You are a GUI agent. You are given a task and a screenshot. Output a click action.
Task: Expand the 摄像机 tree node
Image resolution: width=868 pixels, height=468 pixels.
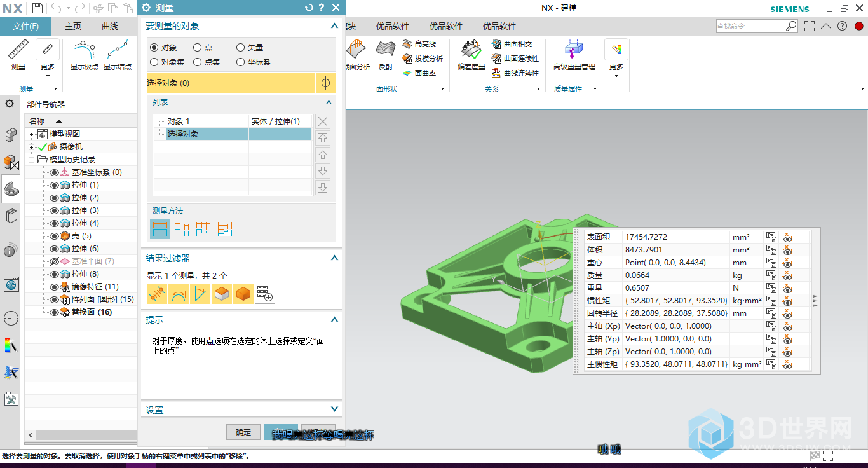[31, 147]
